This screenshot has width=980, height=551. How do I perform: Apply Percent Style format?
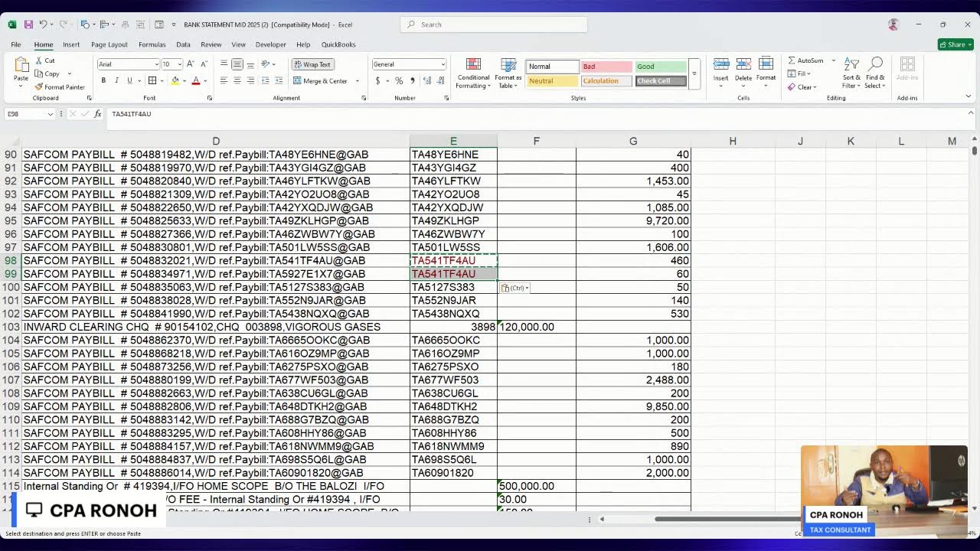(x=400, y=80)
